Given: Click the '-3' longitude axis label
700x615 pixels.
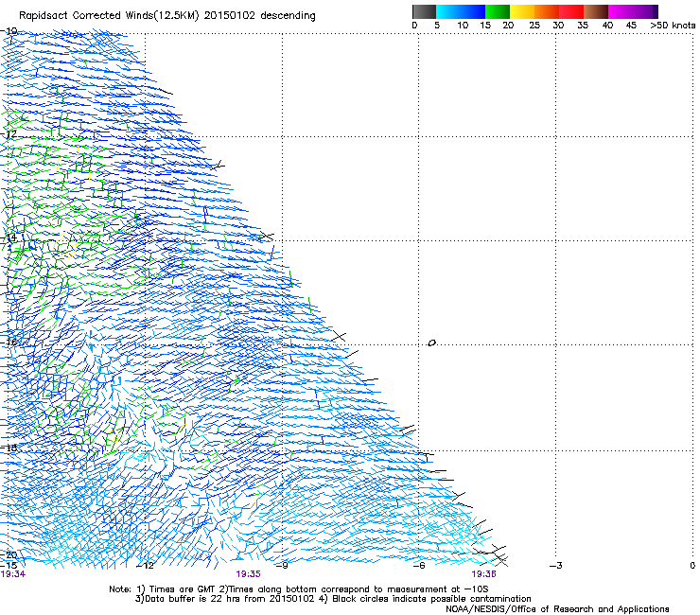Looking at the screenshot, I should coord(556,566).
